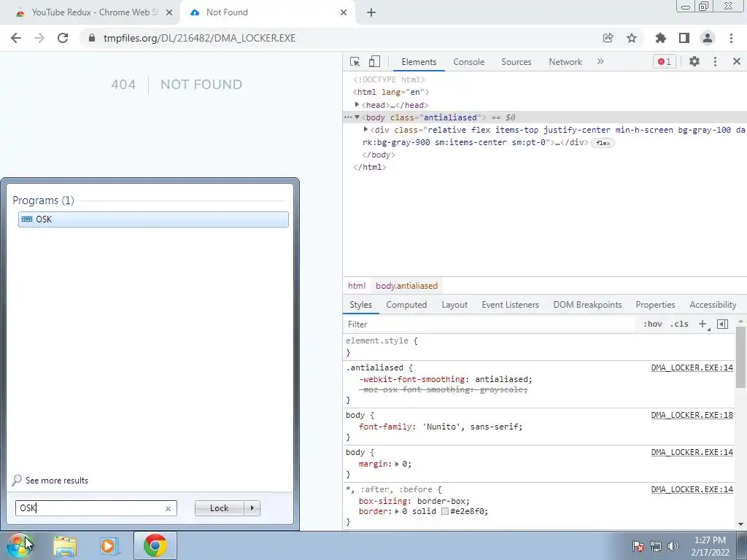Image resolution: width=747 pixels, height=560 pixels.
Task: Open the Properties tab
Action: tap(655, 305)
